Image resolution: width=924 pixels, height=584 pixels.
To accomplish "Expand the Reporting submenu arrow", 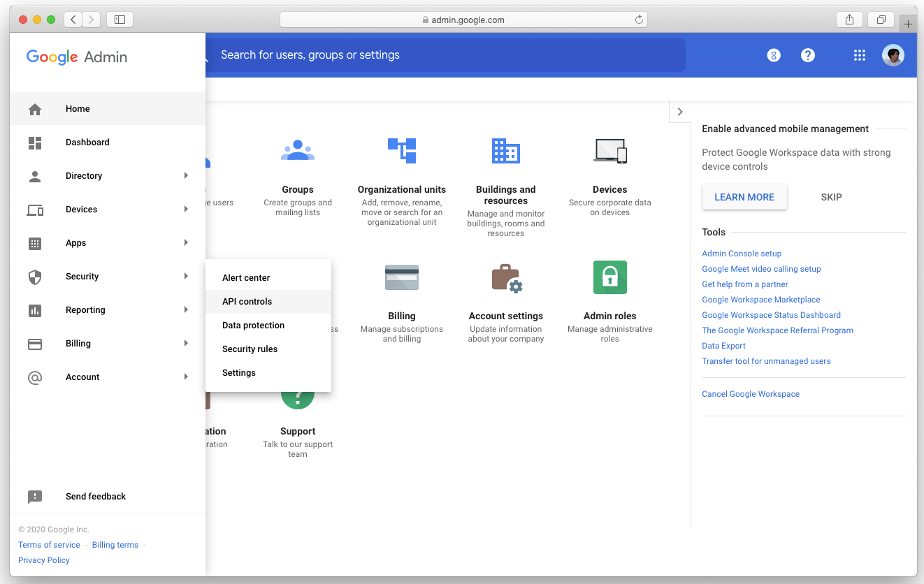I will coord(186,310).
